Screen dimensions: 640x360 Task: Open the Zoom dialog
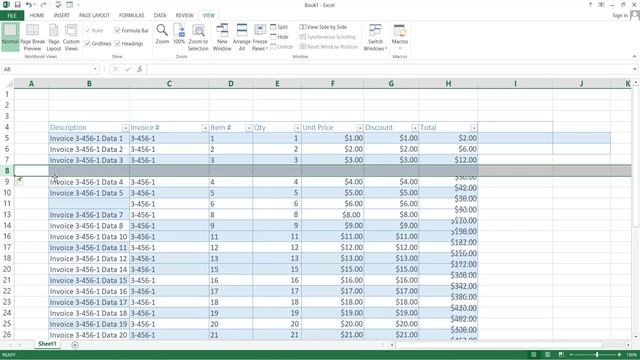click(x=162, y=34)
